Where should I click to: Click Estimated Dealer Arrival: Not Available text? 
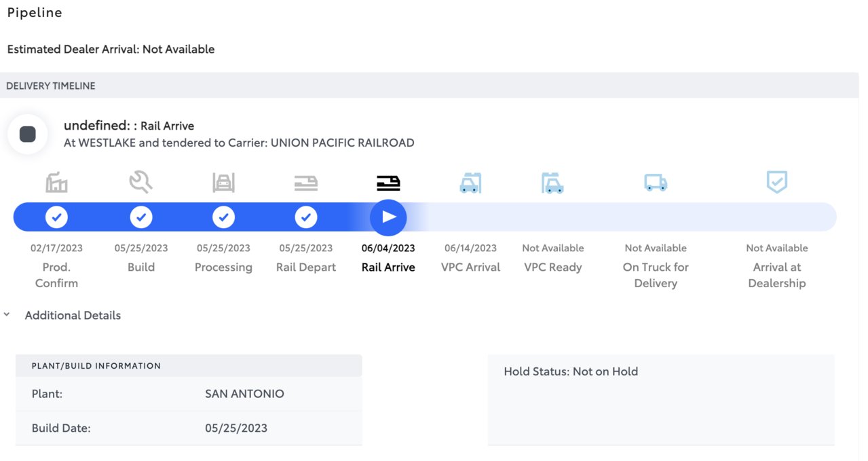pyautogui.click(x=111, y=49)
